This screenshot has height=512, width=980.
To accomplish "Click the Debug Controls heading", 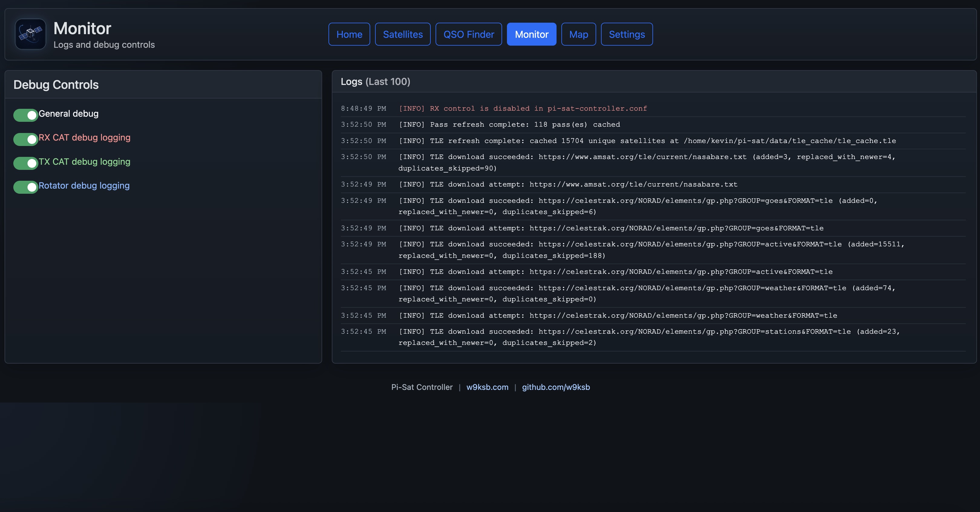I will (56, 84).
